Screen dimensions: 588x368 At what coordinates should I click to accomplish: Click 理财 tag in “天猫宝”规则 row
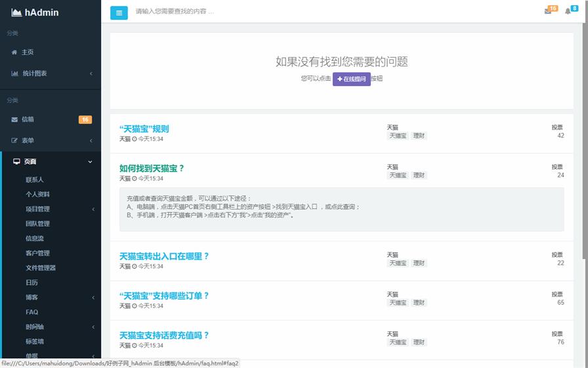(x=419, y=135)
